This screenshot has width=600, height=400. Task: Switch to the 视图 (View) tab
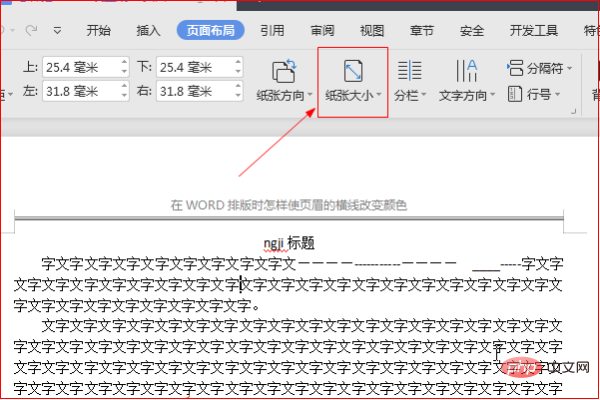pos(371,30)
